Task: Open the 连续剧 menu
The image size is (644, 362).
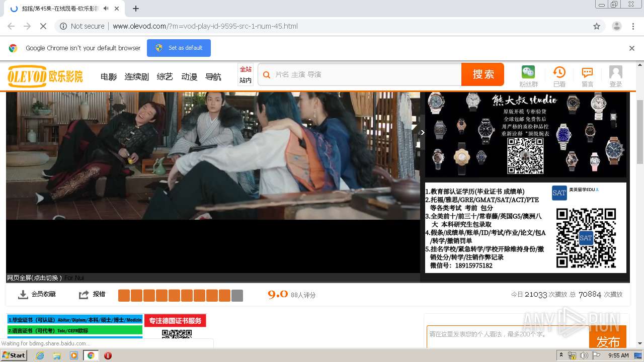Action: click(x=137, y=77)
